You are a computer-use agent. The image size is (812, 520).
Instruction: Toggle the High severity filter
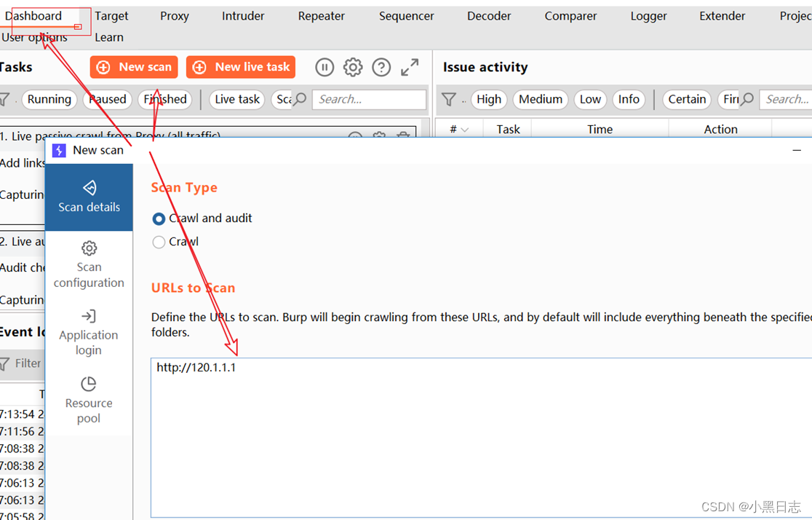489,99
